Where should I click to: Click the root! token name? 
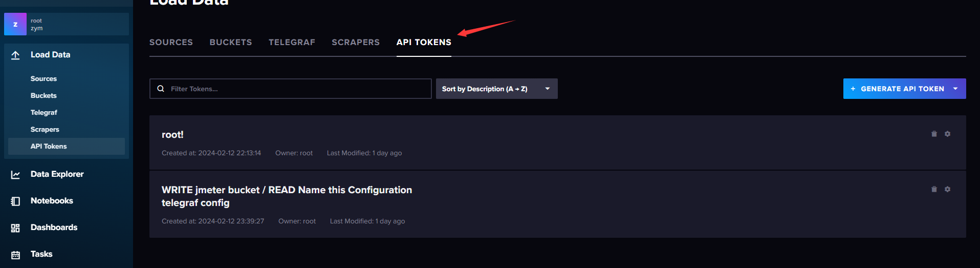[x=172, y=135]
